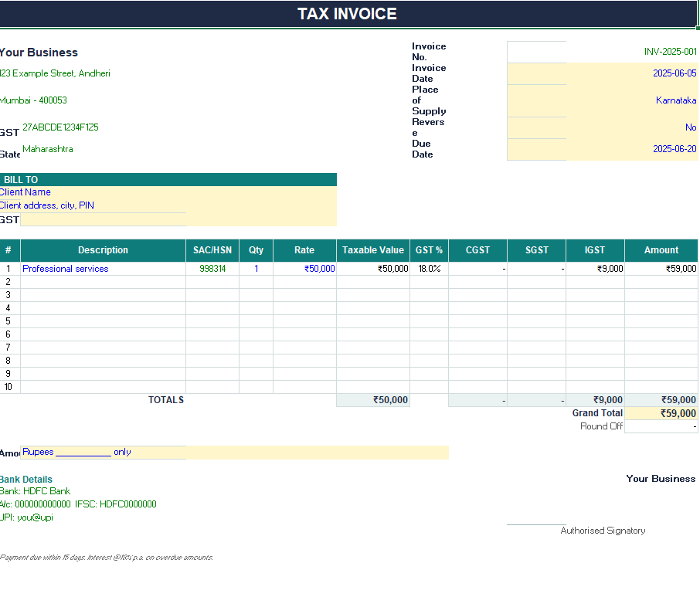Screen dimensions: 700x597
Task: Click the ₹50,000 rate cell in row 1
Action: [304, 269]
